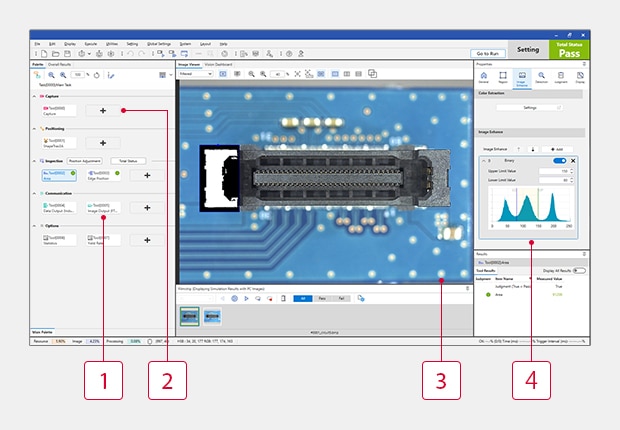Image resolution: width=620 pixels, height=430 pixels.
Task: Click the General properties icon
Action: 485,76
